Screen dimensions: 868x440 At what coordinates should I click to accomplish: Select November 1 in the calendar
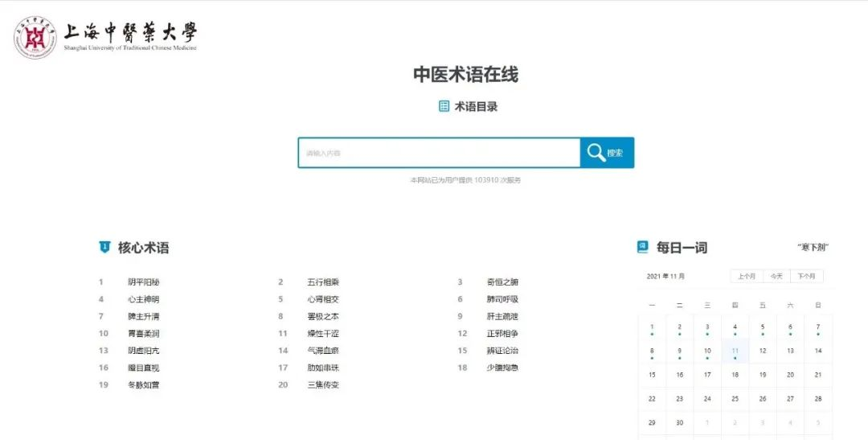pyautogui.click(x=652, y=327)
